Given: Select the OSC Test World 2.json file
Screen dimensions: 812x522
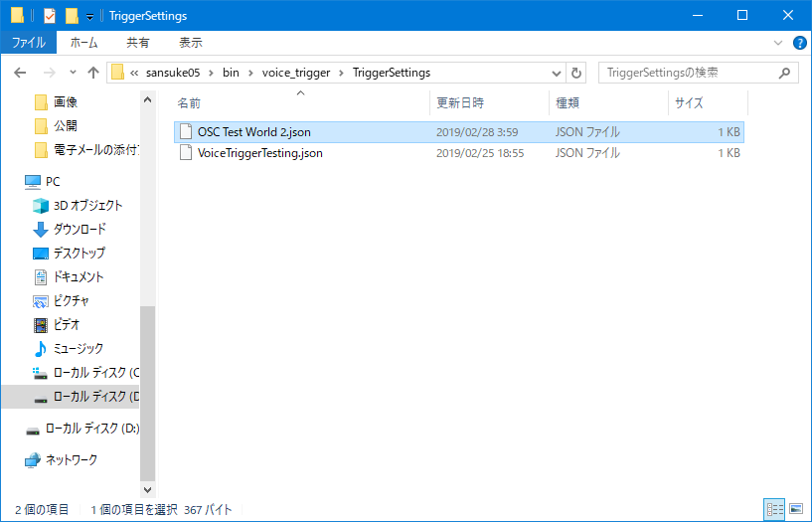Looking at the screenshot, I should [x=459, y=132].
